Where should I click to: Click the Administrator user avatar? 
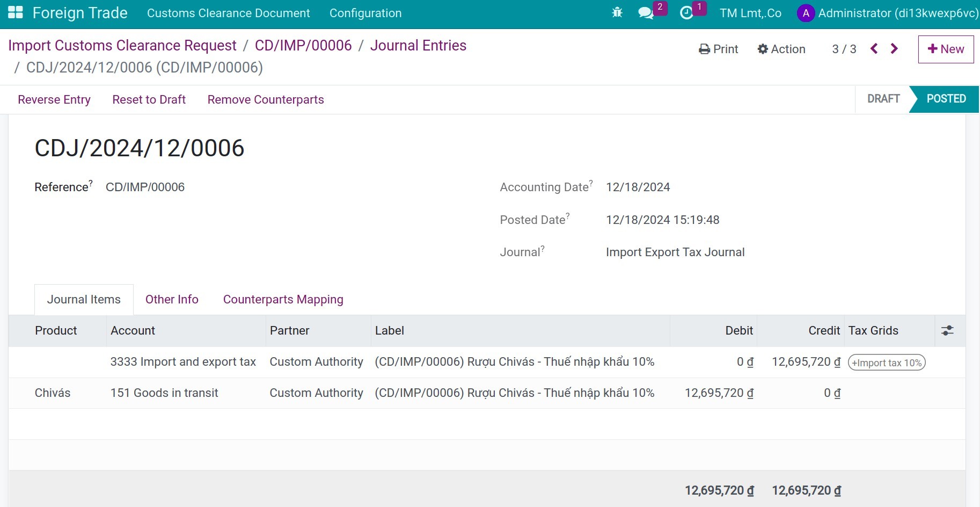[806, 13]
